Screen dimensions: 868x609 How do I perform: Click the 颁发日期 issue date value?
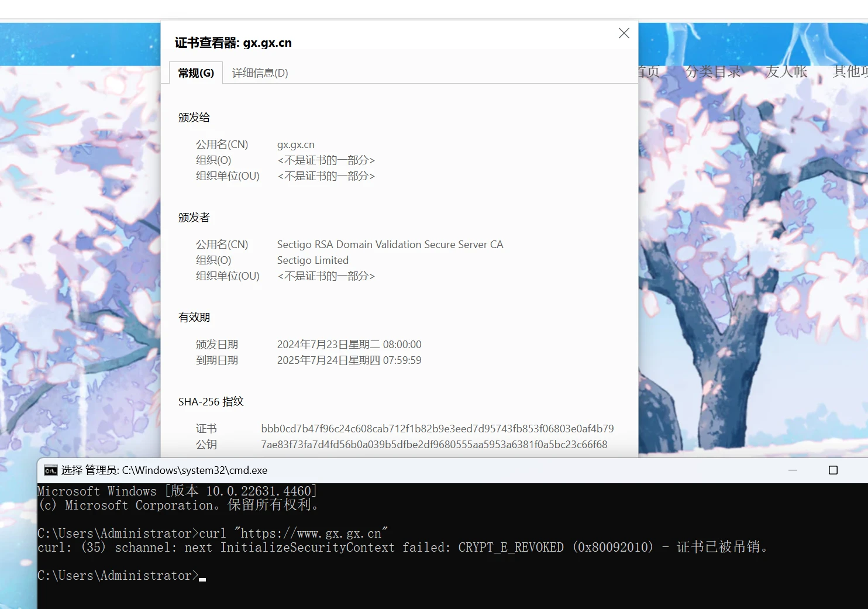[349, 345]
